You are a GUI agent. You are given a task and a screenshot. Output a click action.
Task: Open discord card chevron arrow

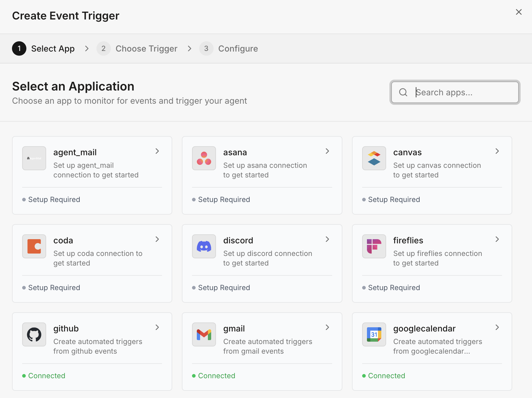(x=327, y=239)
